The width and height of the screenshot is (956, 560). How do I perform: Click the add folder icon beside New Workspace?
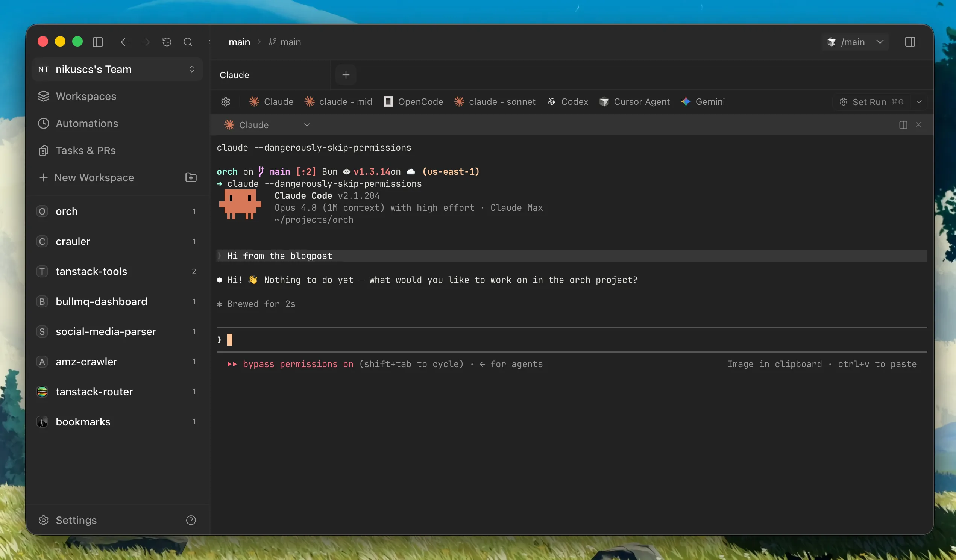pos(191,177)
